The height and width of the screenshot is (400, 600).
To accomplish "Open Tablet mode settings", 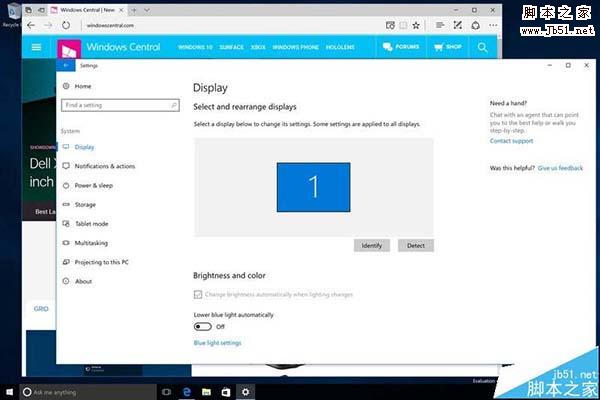I will (x=91, y=223).
